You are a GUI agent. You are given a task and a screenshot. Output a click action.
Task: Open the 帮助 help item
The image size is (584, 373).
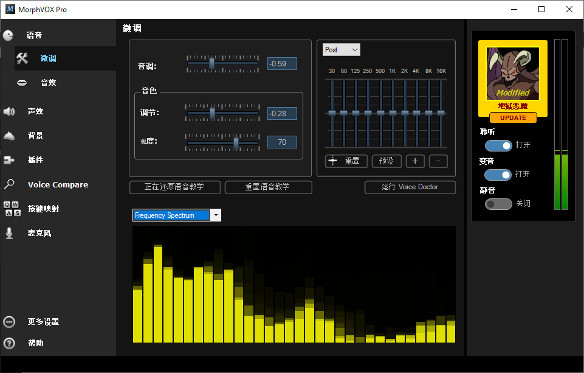coord(35,343)
